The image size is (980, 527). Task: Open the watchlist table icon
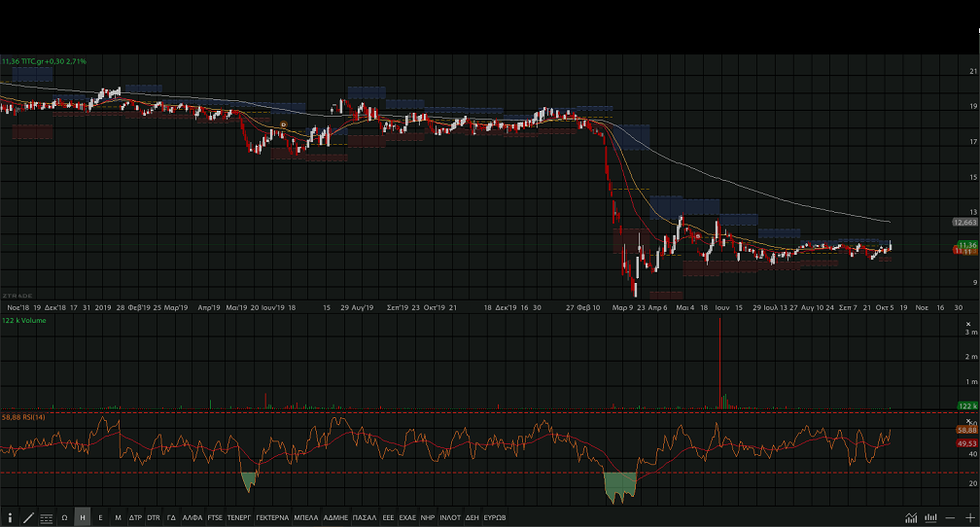point(47,518)
